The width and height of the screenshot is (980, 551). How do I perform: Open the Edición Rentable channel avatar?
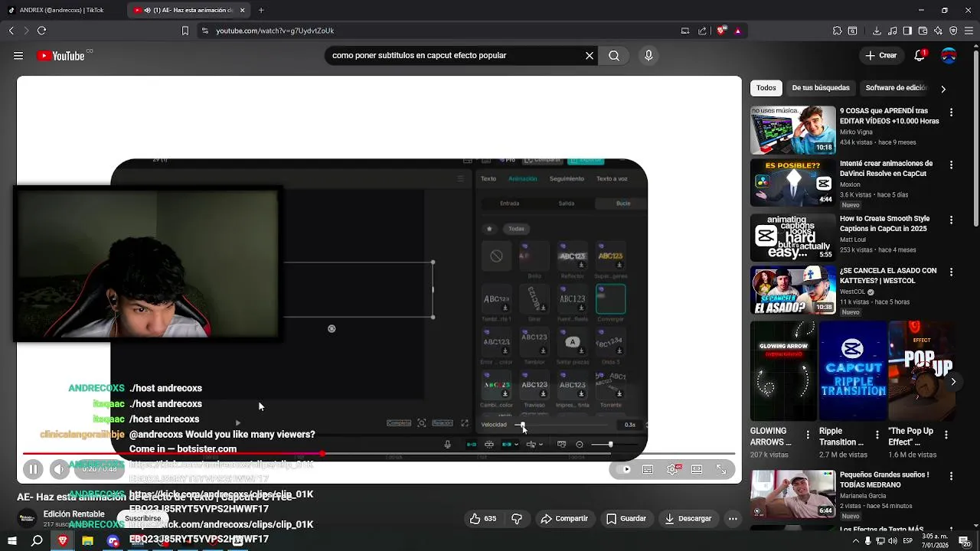(x=28, y=518)
